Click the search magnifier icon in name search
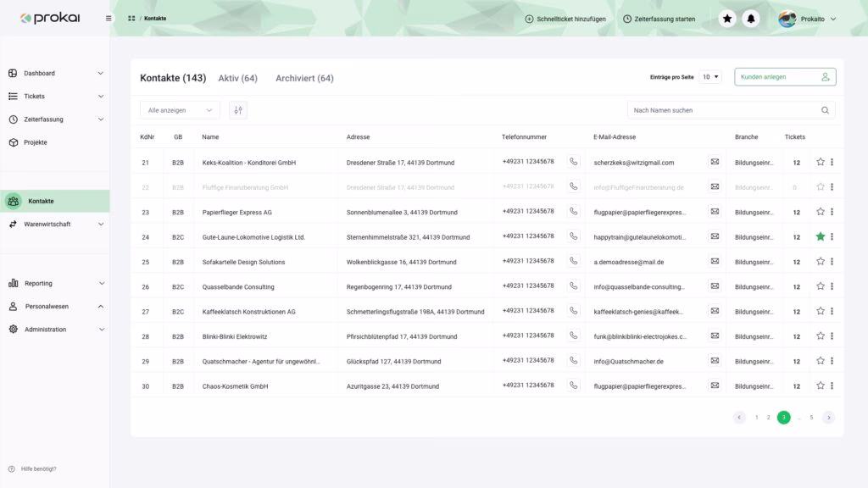This screenshot has width=868, height=488. [x=825, y=110]
